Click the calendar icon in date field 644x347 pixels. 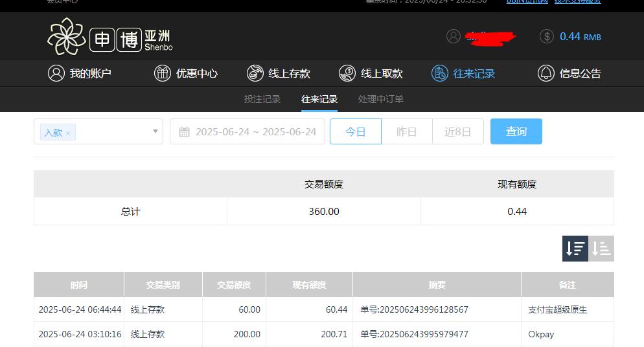click(x=185, y=131)
